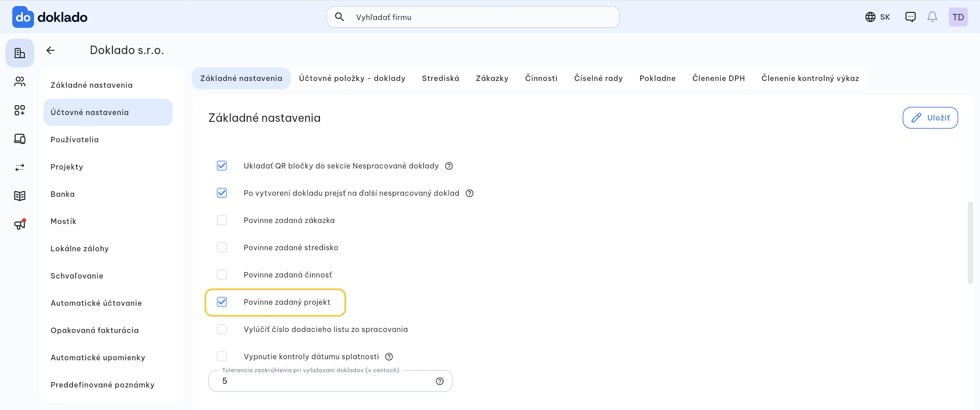Switch to Členenie kontrolný výkaz tab
This screenshot has width=980, height=410.
810,78
